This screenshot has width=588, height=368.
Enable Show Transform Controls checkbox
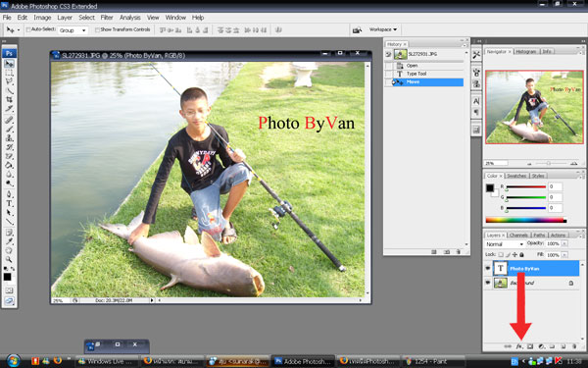tap(97, 29)
